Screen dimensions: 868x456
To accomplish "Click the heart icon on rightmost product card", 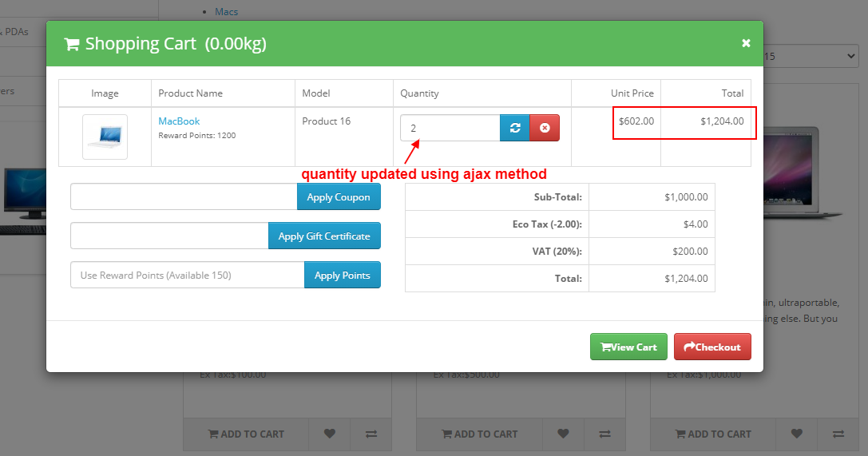I will [x=797, y=434].
